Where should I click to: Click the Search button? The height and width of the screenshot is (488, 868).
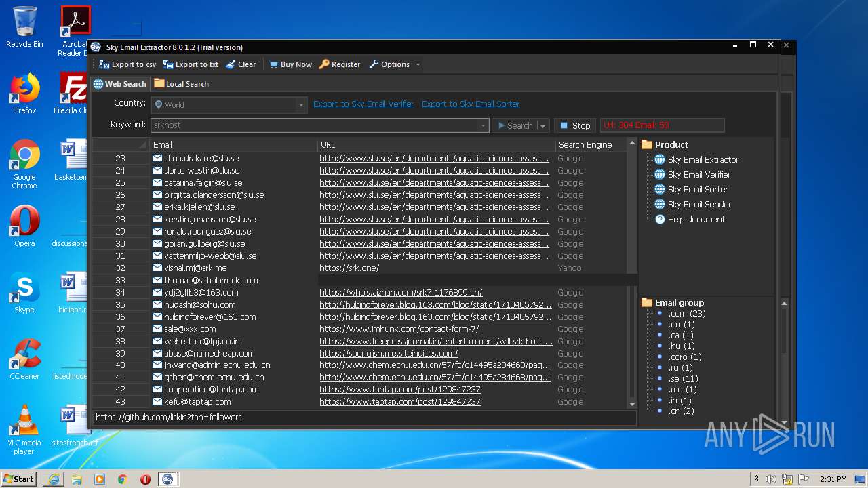pos(515,125)
